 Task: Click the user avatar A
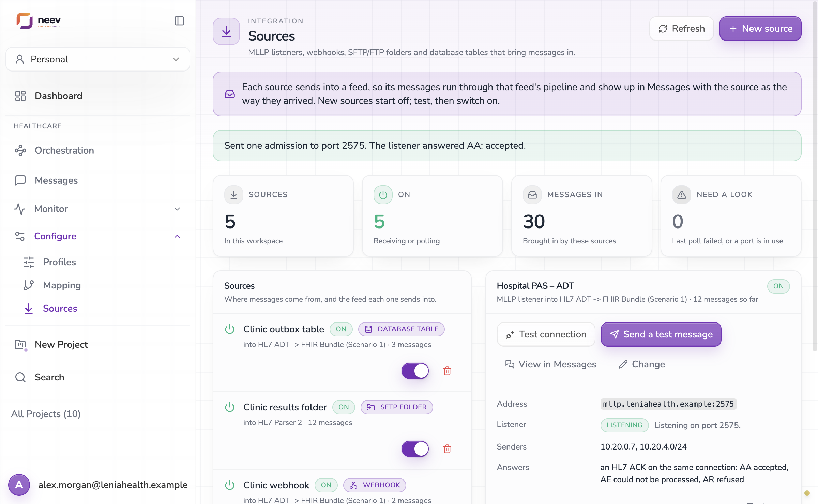point(19,485)
